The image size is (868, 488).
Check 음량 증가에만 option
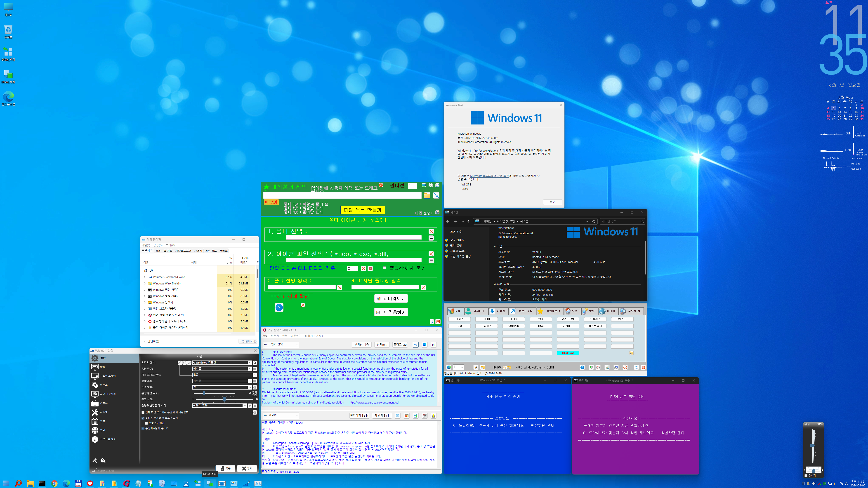pos(146,423)
